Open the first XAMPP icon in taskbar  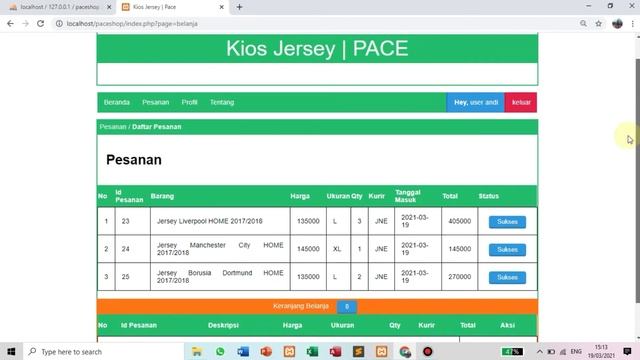pyautogui.click(x=289, y=351)
